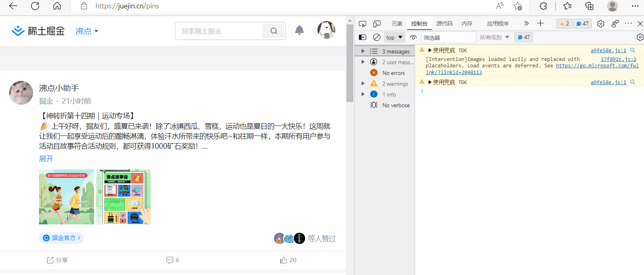Go back with the browser back arrow
This screenshot has height=275, width=644.
[x=13, y=6]
